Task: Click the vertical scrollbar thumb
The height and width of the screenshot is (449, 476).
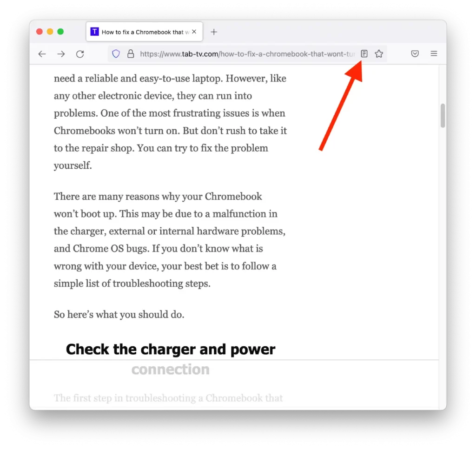Action: click(443, 115)
